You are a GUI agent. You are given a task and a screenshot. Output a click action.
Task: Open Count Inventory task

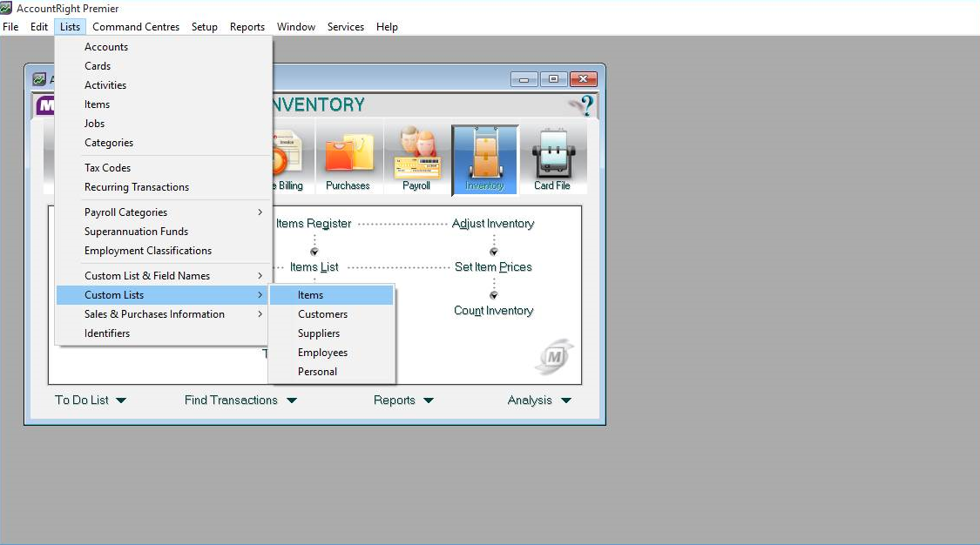point(493,311)
